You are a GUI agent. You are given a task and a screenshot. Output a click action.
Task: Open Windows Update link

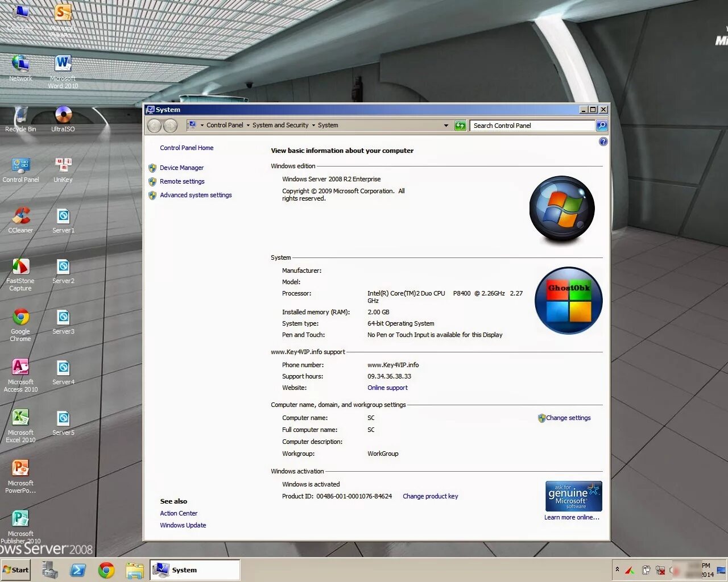click(183, 525)
